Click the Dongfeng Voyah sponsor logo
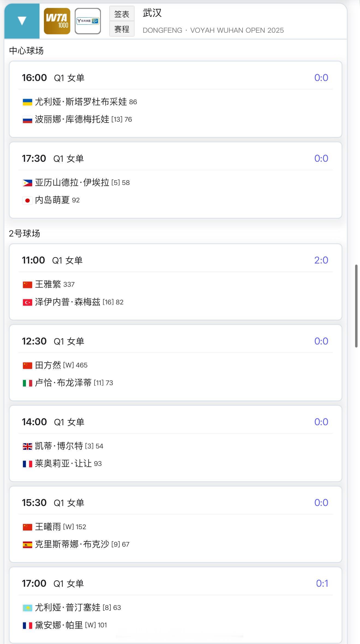The image size is (360, 644). [x=88, y=21]
